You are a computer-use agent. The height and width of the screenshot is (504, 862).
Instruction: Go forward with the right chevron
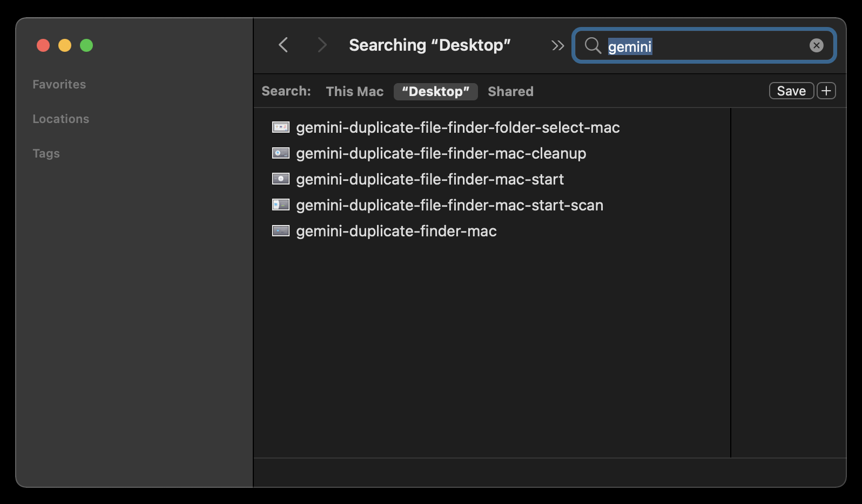point(322,45)
